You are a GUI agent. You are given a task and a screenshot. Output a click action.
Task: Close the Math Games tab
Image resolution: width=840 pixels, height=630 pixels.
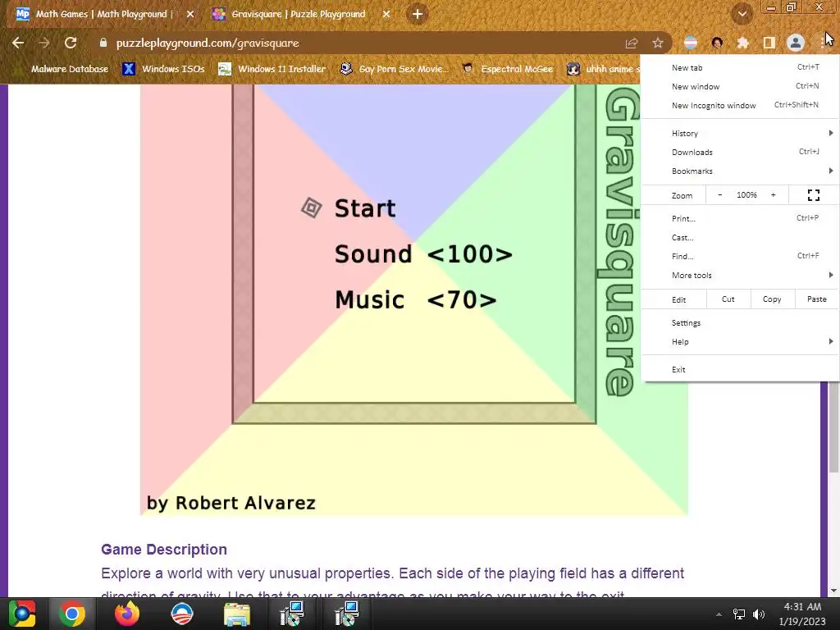pos(190,15)
